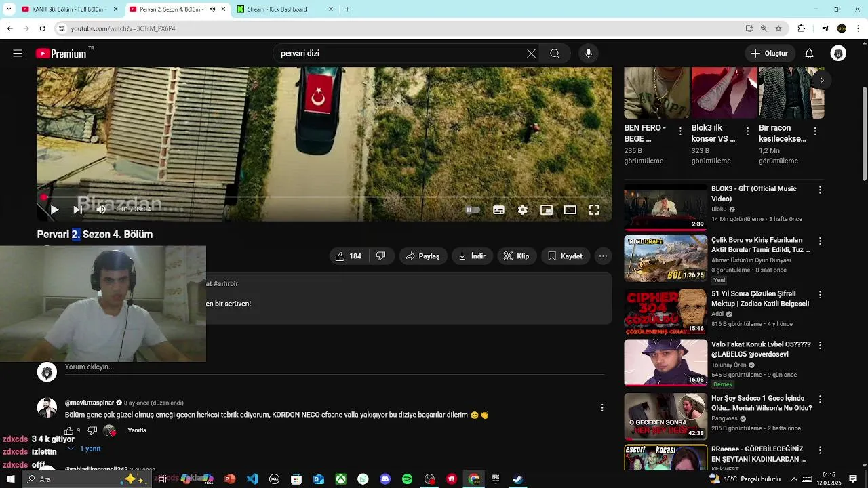Image resolution: width=868 pixels, height=488 pixels.
Task: Open options menu for @mevluttaspinar comment
Action: coord(602,408)
